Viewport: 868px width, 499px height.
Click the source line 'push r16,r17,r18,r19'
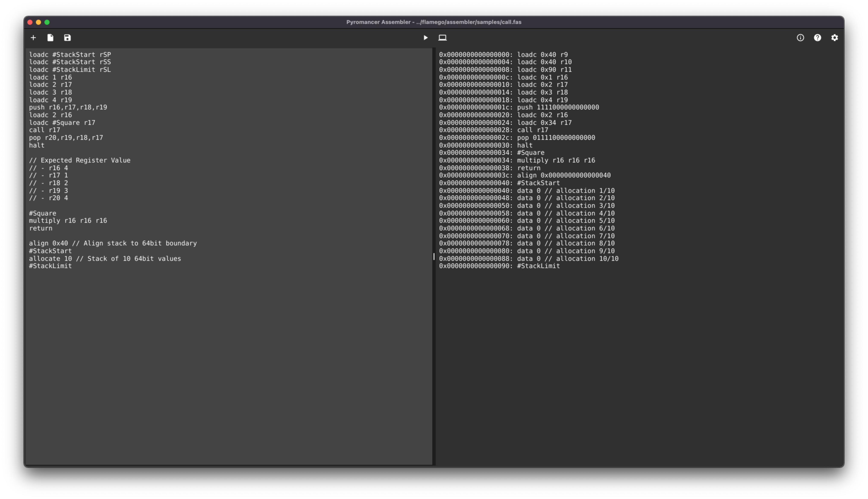(68, 108)
